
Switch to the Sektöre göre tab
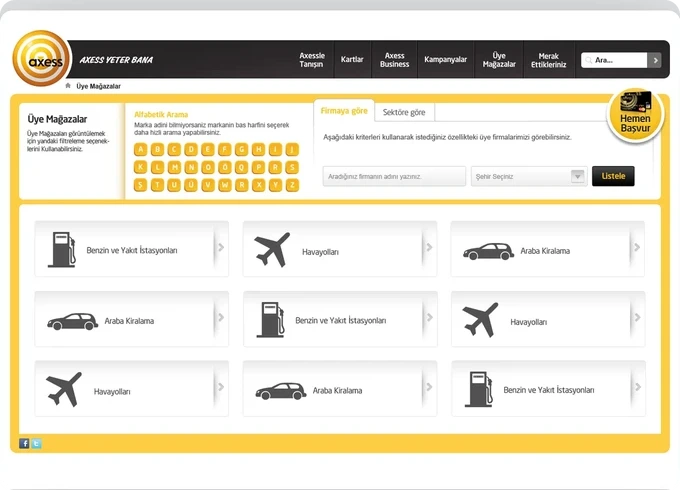[x=404, y=112]
